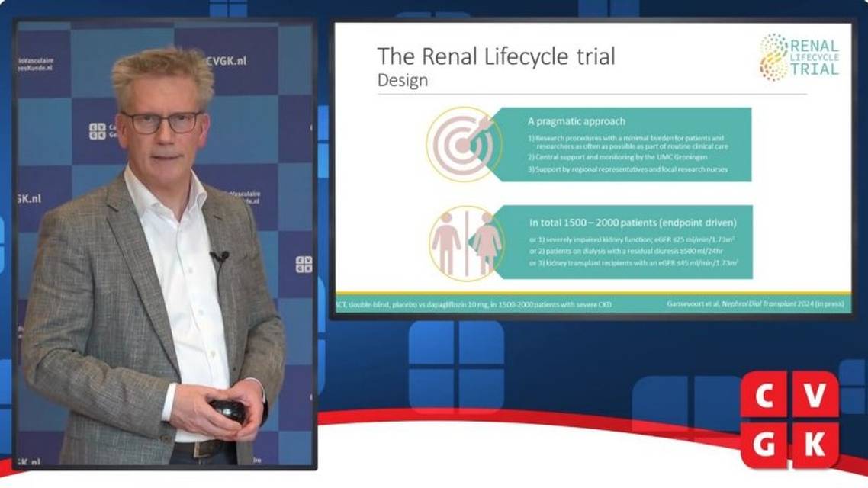The width and height of the screenshot is (868, 488).
Task: Select the slide title 'The Renal Lifecycle trial'
Action: pyautogui.click(x=496, y=56)
